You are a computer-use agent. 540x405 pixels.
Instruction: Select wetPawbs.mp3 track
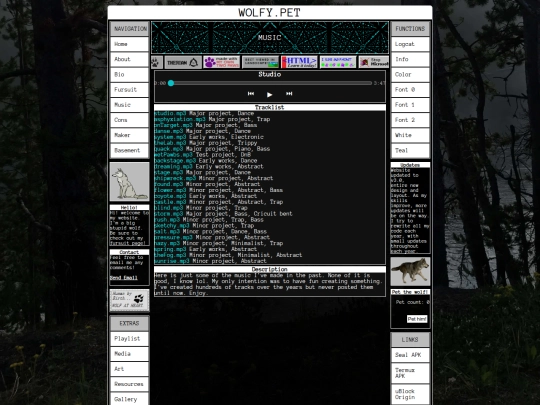tap(173, 155)
